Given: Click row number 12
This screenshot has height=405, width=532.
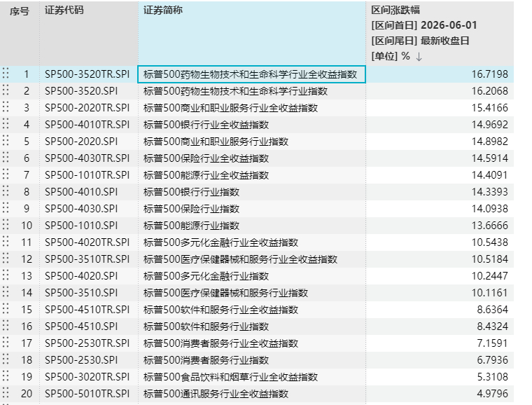Looking at the screenshot, I should (x=27, y=259).
